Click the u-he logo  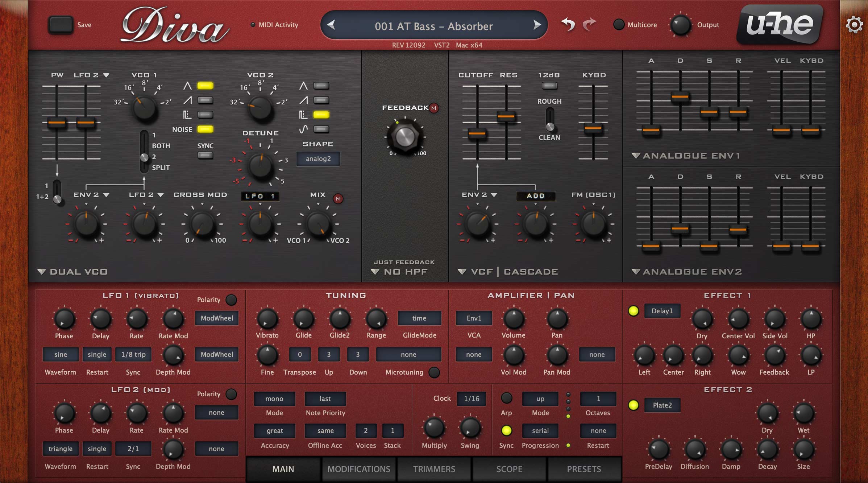(780, 25)
